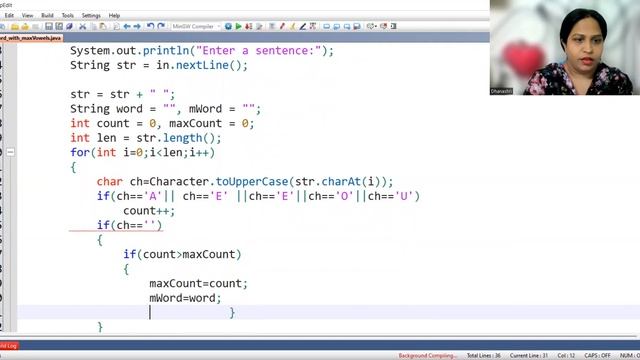Screen dimensions: 640x360
Task: Click the blue back arrow icon
Action: click(127, 27)
